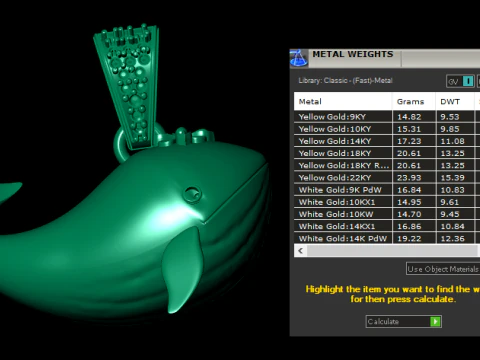The image size is (480, 360).
Task: Click the 10.84 DWT value
Action: [452, 226]
